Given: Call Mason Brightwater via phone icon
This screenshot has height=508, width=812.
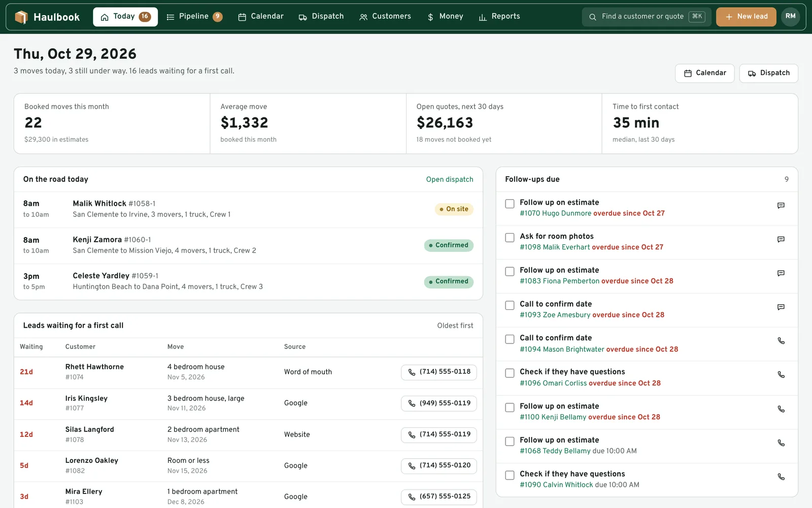Looking at the screenshot, I should click(781, 341).
